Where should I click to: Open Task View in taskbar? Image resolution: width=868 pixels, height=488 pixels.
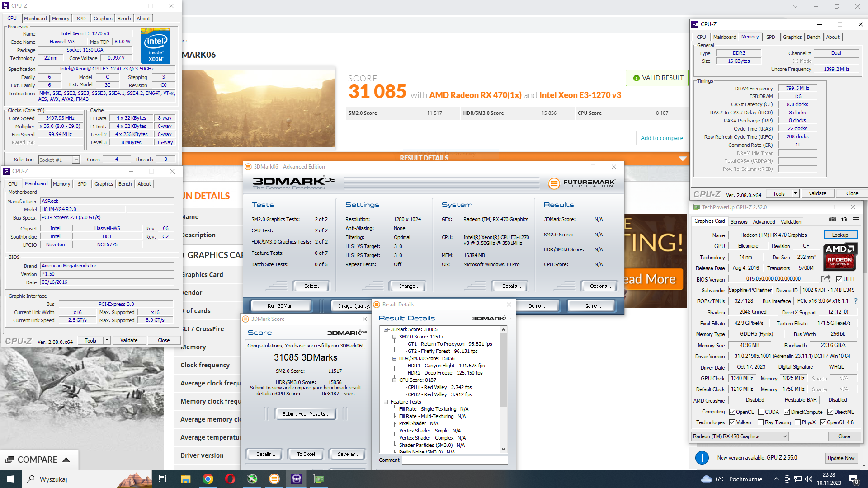pyautogui.click(x=162, y=479)
